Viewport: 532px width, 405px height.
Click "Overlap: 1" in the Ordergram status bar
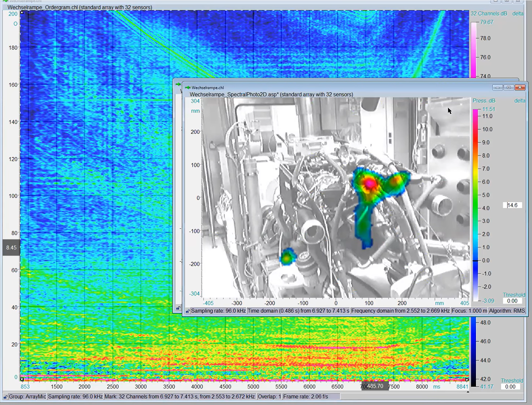[269, 397]
